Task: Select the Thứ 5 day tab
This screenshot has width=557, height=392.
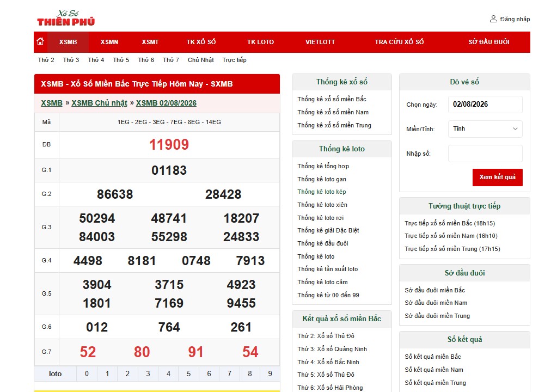Action: coord(121,60)
